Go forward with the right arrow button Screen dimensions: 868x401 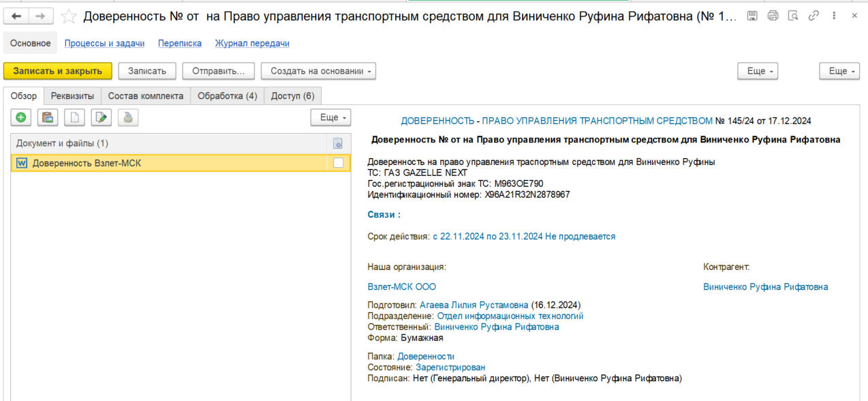[42, 16]
